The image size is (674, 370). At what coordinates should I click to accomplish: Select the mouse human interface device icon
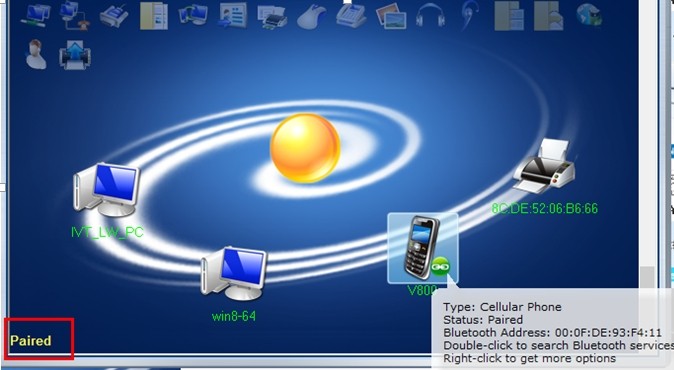tap(312, 17)
